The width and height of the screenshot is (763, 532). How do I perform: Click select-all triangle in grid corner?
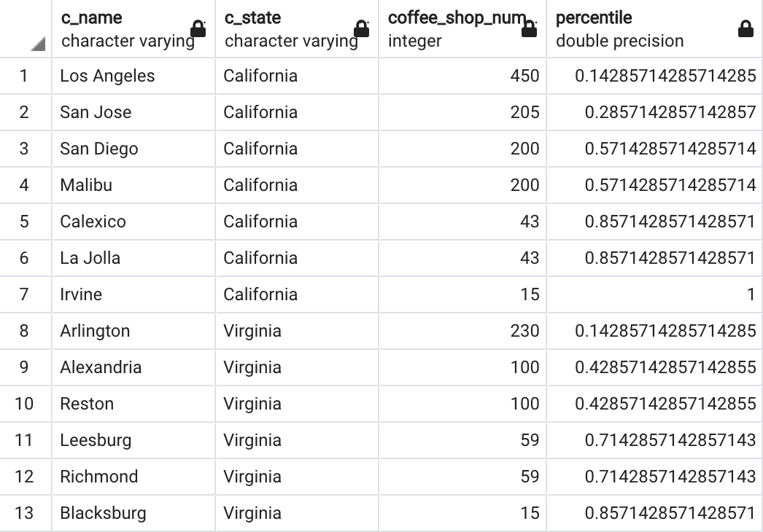pyautogui.click(x=38, y=44)
